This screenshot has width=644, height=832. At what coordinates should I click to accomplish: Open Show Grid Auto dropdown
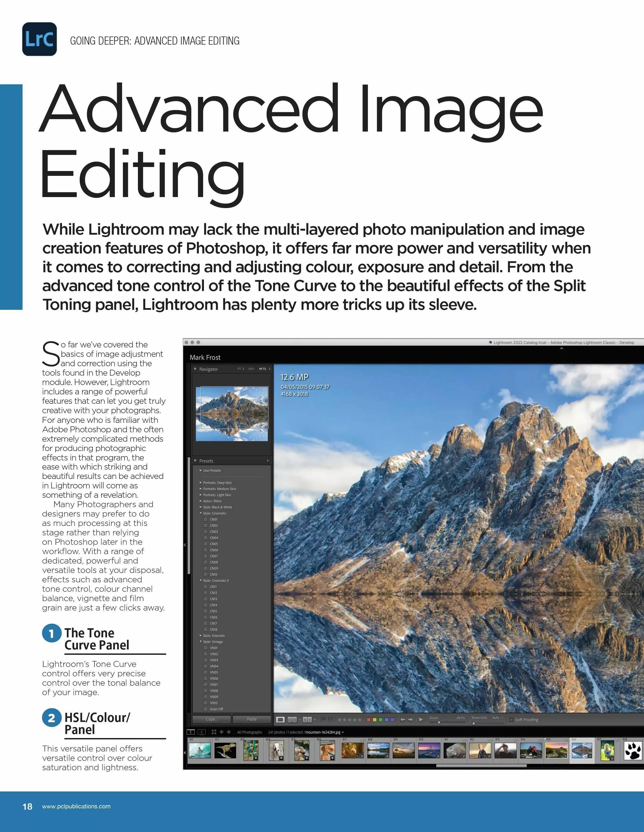[498, 718]
